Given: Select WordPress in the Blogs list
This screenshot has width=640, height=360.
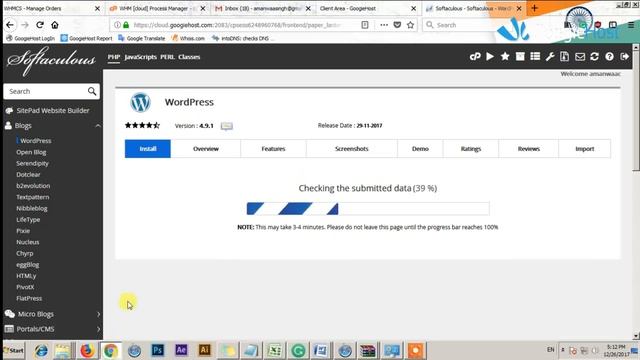Looking at the screenshot, I should (36, 140).
